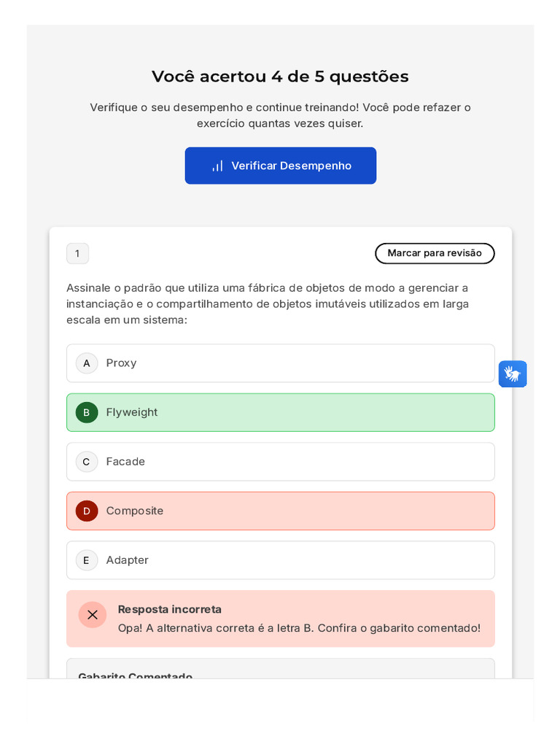Open the Gabarito Comentado section
The image size is (560, 747).
(136, 674)
